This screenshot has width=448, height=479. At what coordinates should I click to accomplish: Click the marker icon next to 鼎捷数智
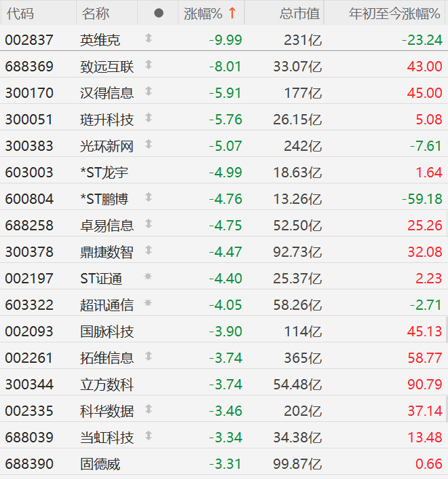[149, 251]
